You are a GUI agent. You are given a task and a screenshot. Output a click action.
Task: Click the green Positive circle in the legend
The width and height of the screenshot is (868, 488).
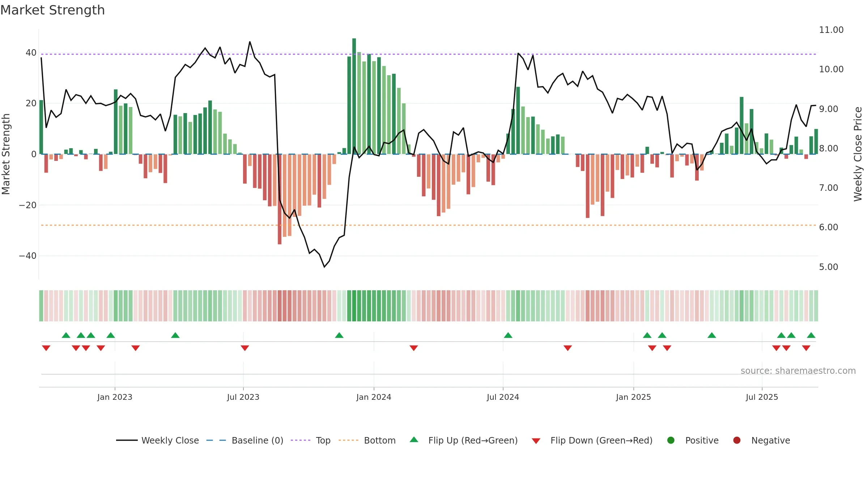pyautogui.click(x=671, y=440)
